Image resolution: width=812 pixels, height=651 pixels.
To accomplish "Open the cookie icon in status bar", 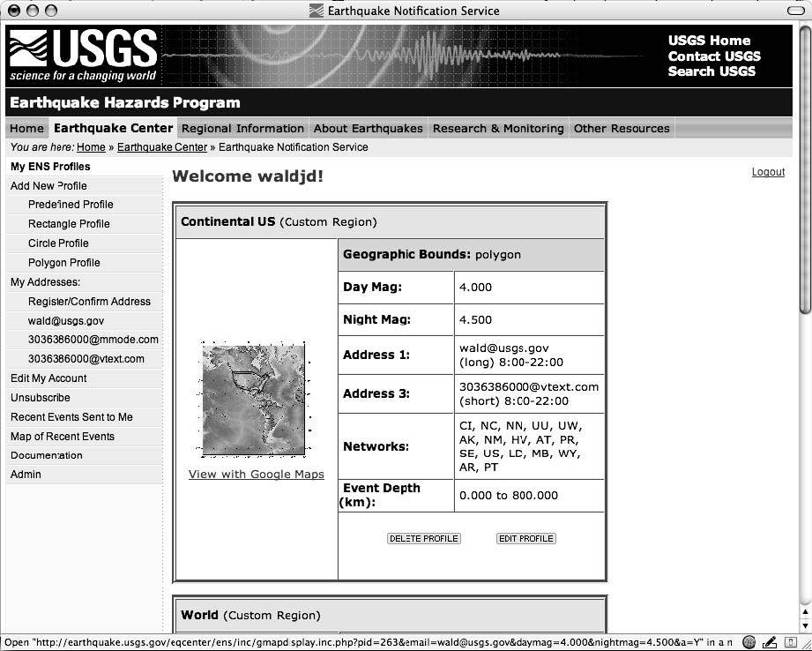I will click(749, 643).
